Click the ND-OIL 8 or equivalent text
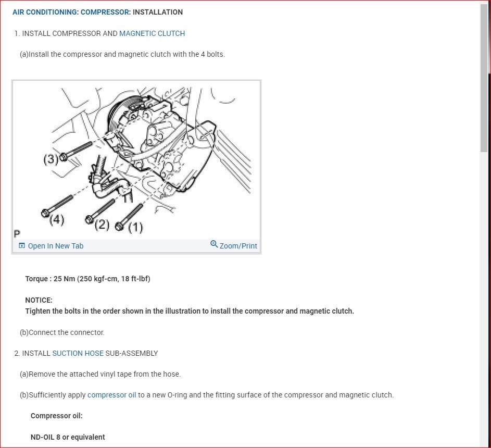491x448 pixels. coord(68,437)
